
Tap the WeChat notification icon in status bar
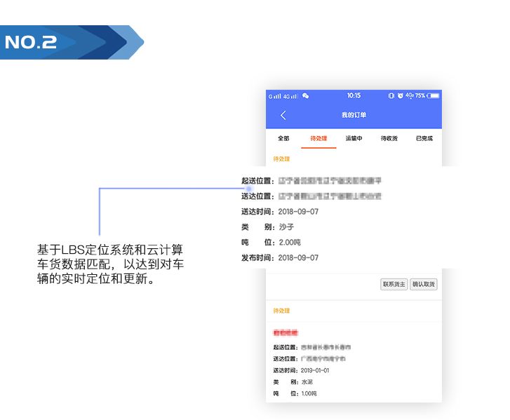(x=305, y=95)
